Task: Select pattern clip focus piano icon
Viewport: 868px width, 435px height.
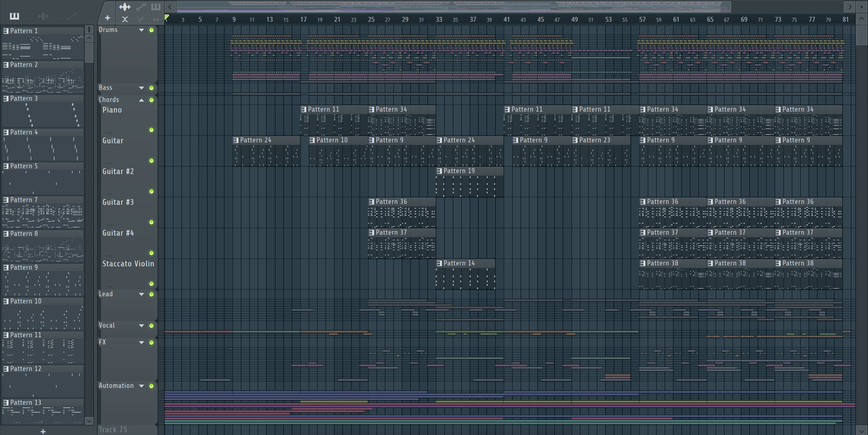Action: 156,7
